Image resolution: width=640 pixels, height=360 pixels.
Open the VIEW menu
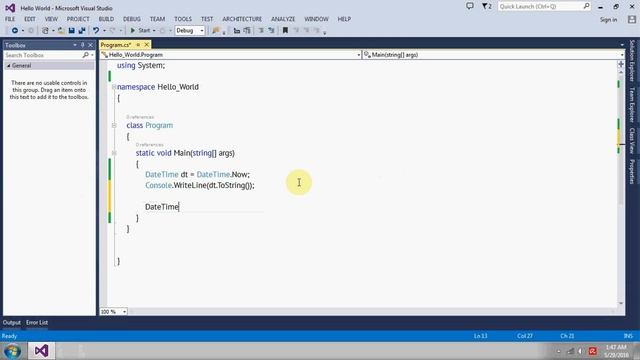(51, 19)
